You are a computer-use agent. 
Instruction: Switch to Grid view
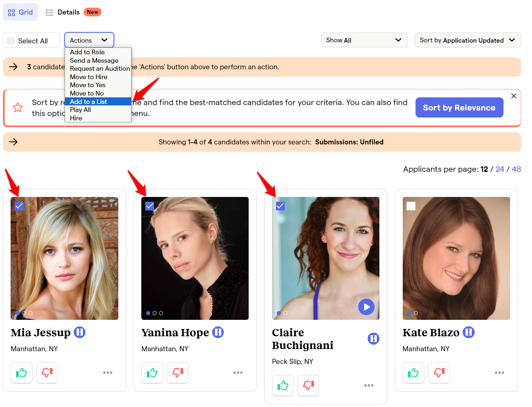(x=20, y=12)
